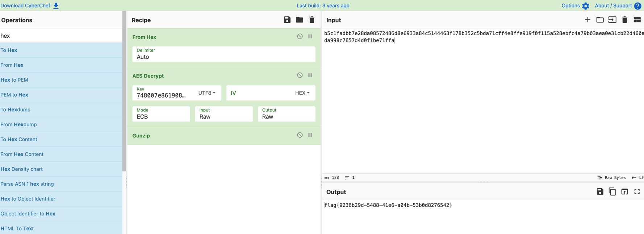
Task: Open the Options settings
Action: (x=575, y=5)
